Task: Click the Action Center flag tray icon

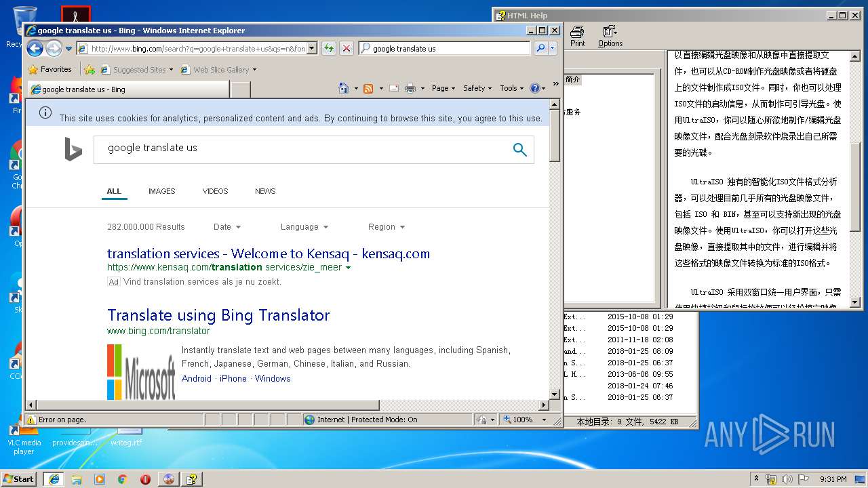Action: pyautogui.click(x=804, y=479)
